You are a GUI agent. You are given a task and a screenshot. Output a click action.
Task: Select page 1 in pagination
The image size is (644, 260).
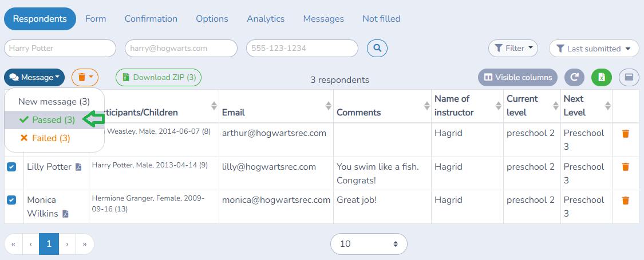[x=49, y=244]
